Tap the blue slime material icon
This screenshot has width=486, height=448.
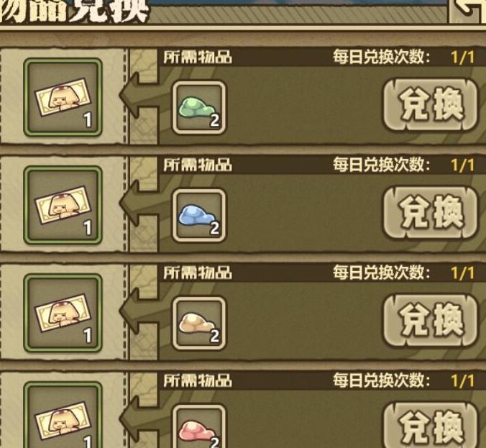[198, 216]
